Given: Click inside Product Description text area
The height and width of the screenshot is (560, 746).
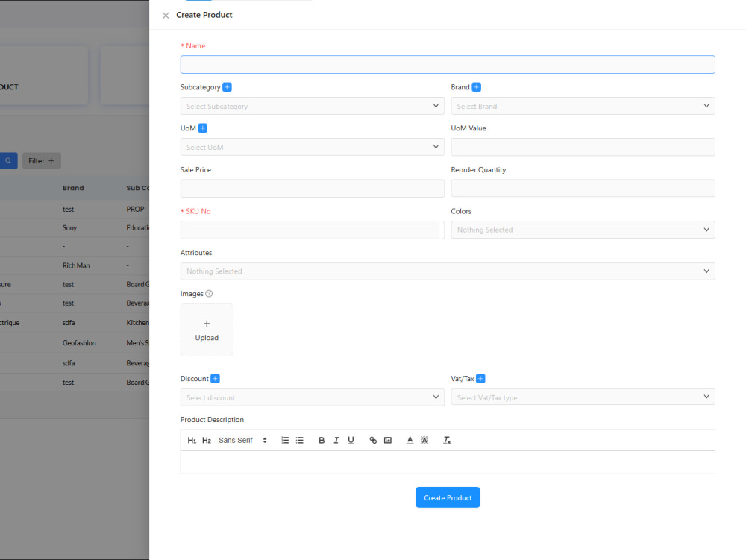Looking at the screenshot, I should [448, 462].
